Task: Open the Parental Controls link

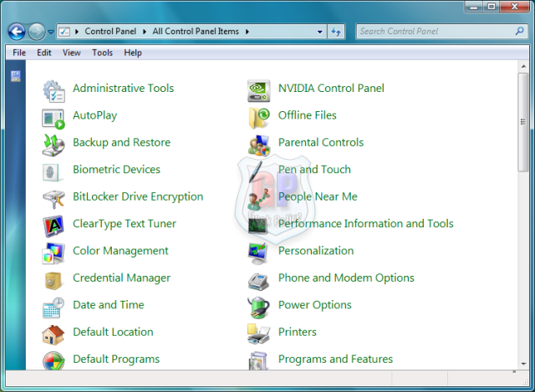Action: (x=321, y=142)
